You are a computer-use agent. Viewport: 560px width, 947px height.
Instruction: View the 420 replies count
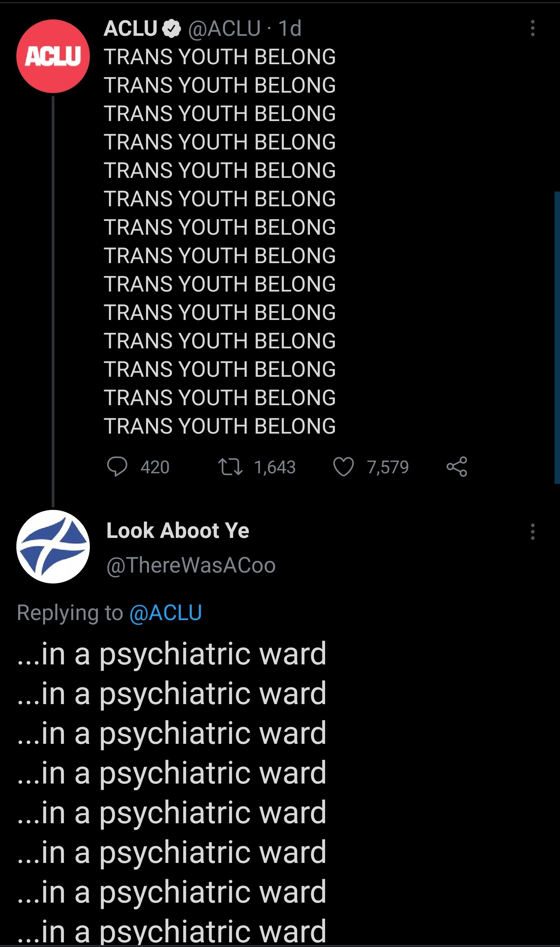click(x=155, y=467)
